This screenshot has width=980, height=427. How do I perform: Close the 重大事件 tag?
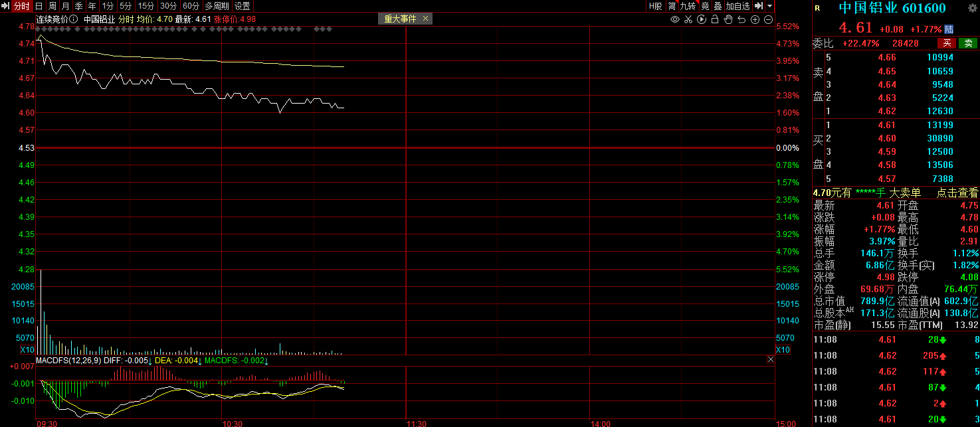(x=425, y=19)
